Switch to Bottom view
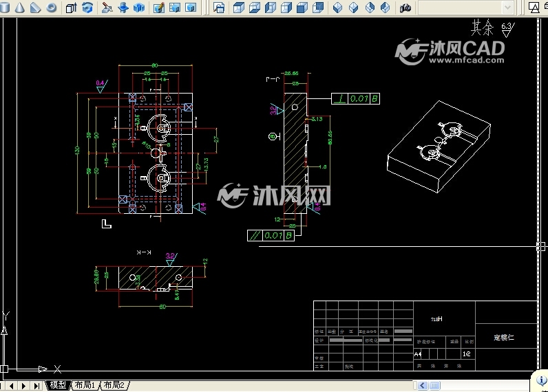This screenshot has width=548, height=392. coord(255,8)
